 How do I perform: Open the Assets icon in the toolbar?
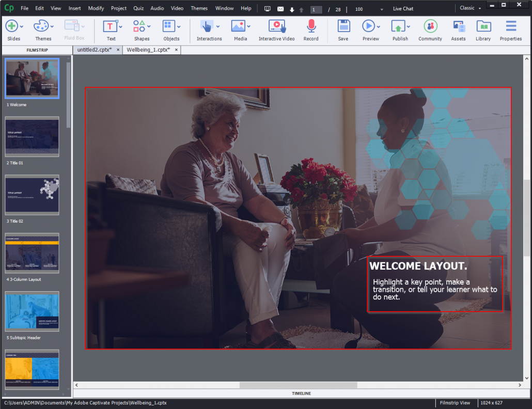click(x=458, y=27)
